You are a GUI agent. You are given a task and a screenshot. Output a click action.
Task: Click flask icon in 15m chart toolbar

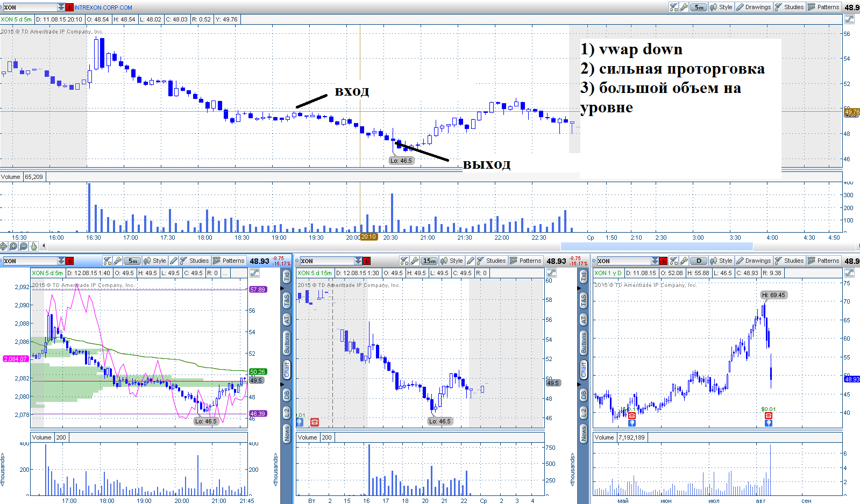click(x=404, y=261)
